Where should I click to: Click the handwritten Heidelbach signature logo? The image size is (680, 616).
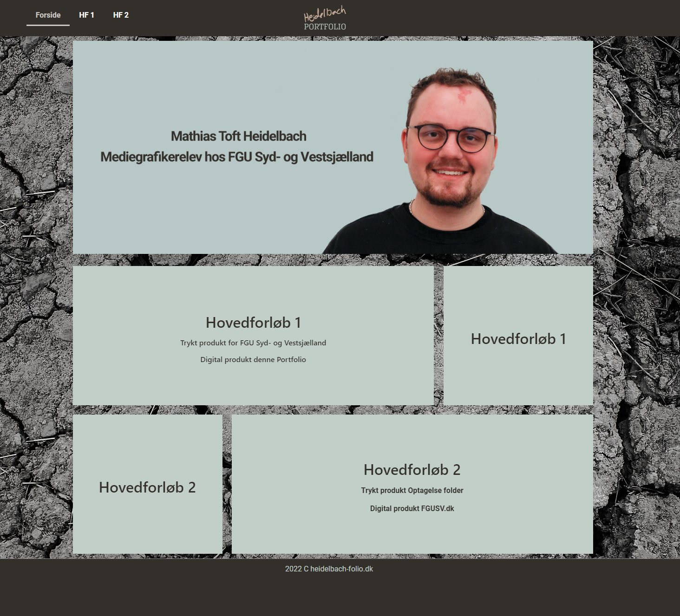[325, 13]
